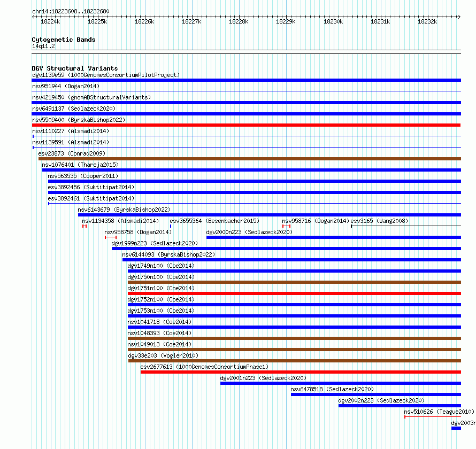Screen dimensions: 476x449
Task: Click the ruler's right arrow end
Action: click(459, 17)
